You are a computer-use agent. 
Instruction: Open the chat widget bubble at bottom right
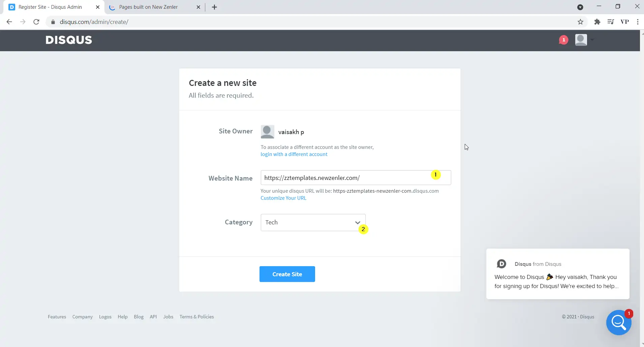[x=619, y=323]
